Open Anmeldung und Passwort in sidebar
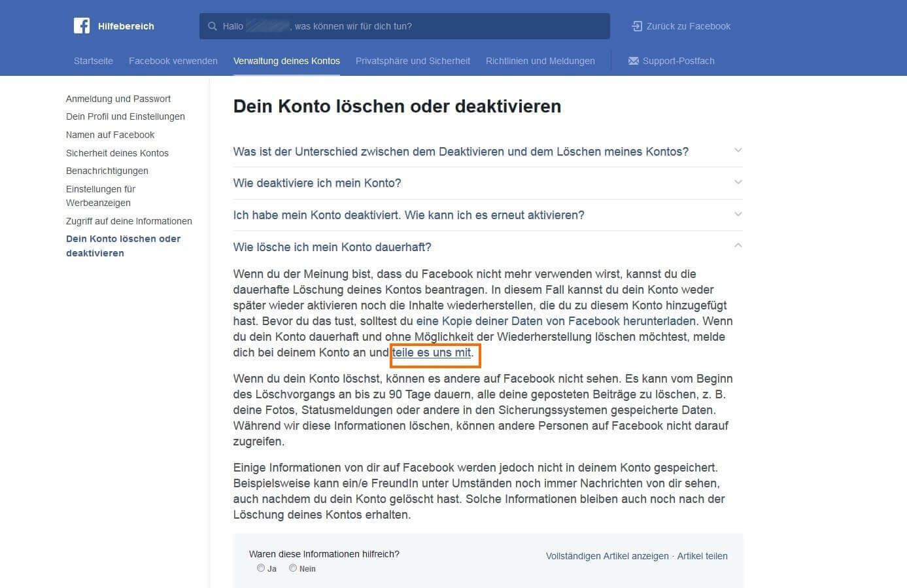 point(118,99)
